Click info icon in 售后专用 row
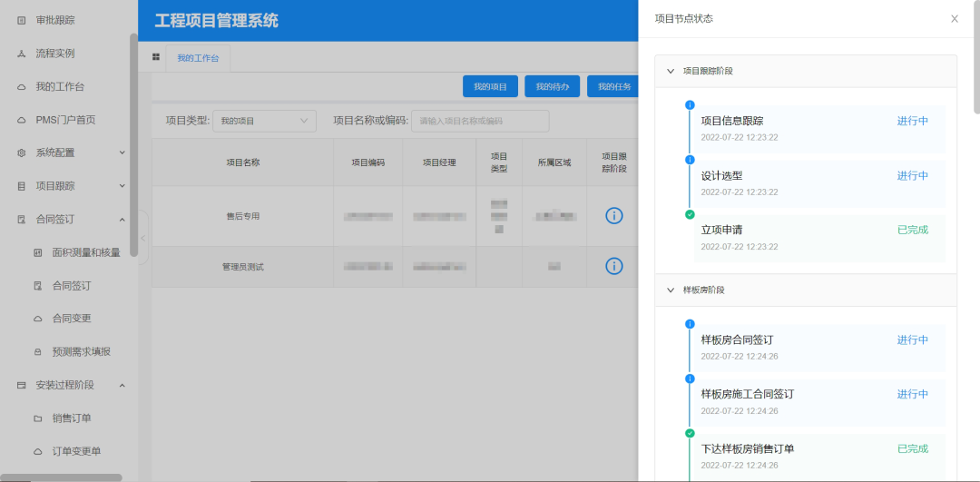The height and width of the screenshot is (482, 980). [x=614, y=216]
